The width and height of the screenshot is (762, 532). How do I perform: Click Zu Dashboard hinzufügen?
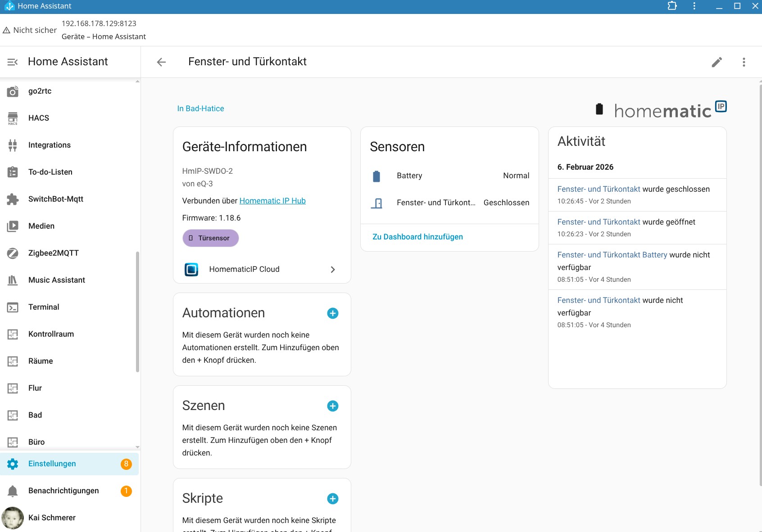click(417, 237)
